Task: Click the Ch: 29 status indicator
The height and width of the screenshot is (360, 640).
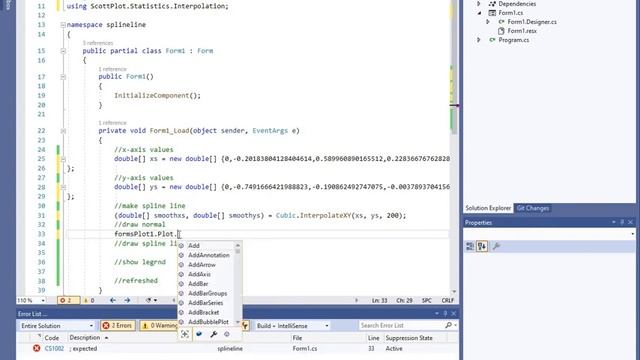Action: [404, 300]
